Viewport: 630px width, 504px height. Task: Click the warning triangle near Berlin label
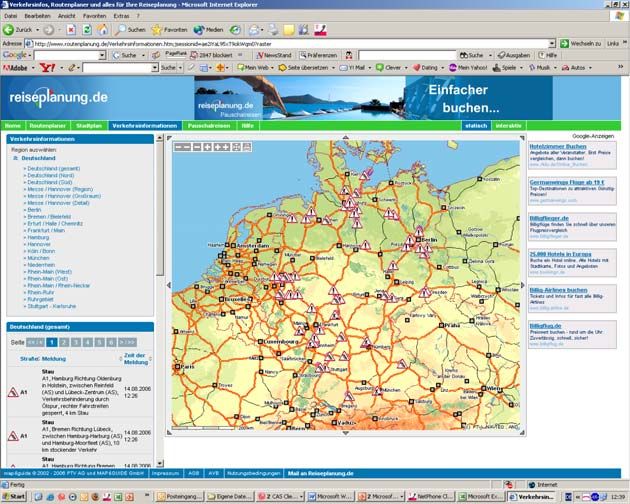tap(419, 231)
